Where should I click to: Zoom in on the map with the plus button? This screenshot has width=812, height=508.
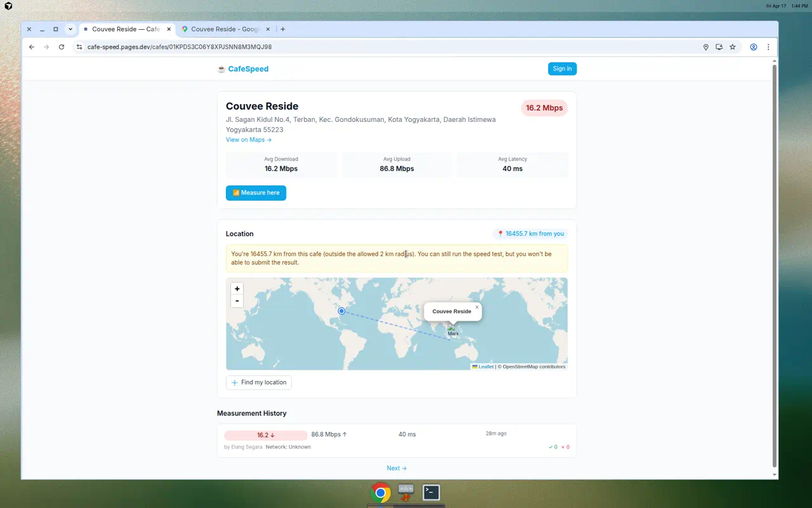point(237,289)
